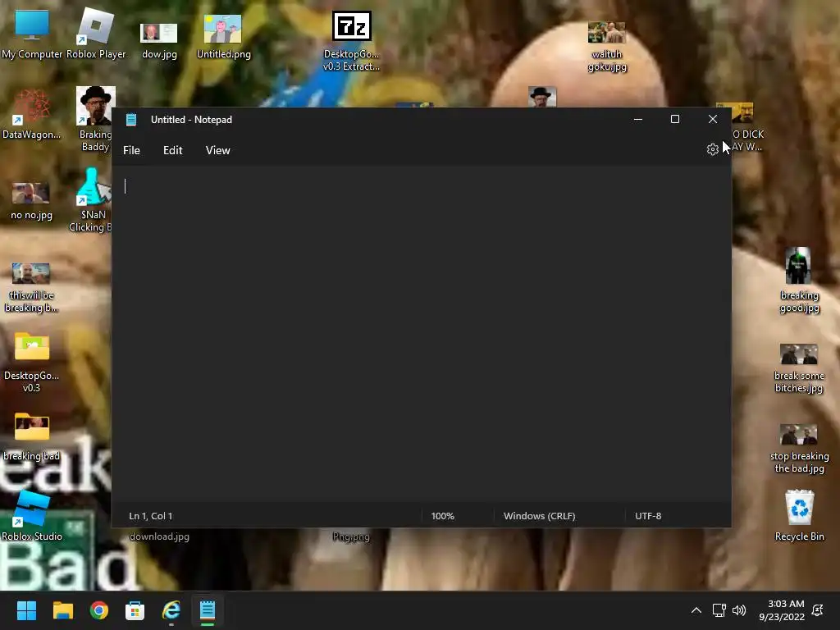
Task: Place cursor in Notepad text area
Action: click(421, 335)
